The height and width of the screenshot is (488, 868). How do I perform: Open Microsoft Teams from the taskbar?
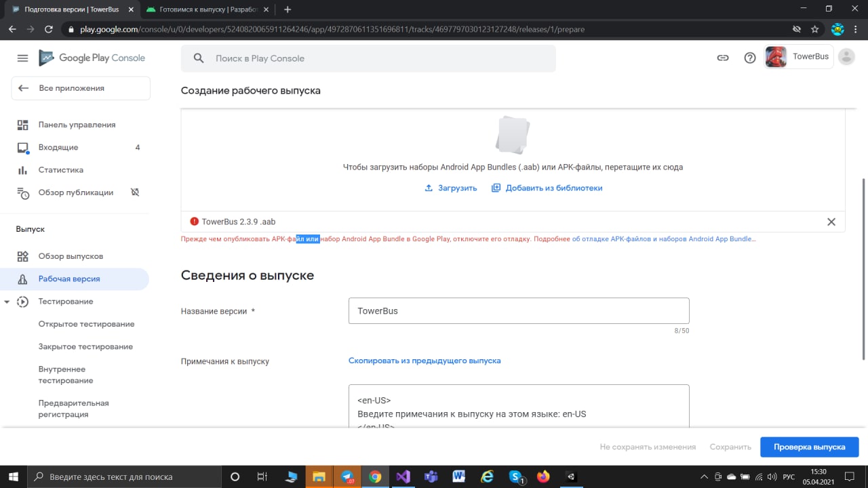[431, 476]
